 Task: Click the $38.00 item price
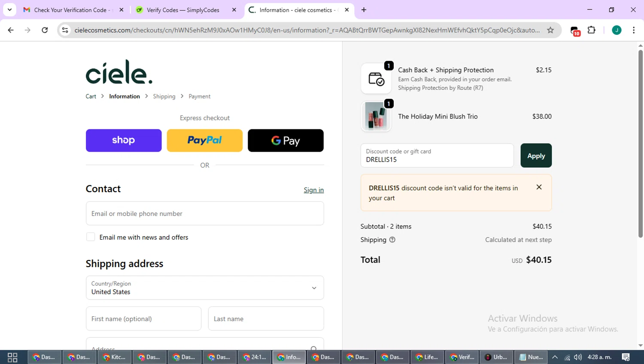coord(542,116)
